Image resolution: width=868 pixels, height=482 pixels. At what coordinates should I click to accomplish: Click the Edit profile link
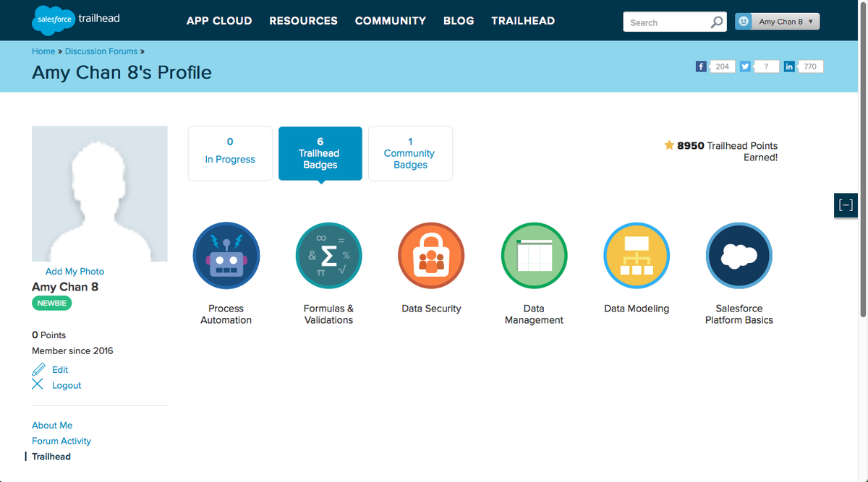[x=60, y=369]
